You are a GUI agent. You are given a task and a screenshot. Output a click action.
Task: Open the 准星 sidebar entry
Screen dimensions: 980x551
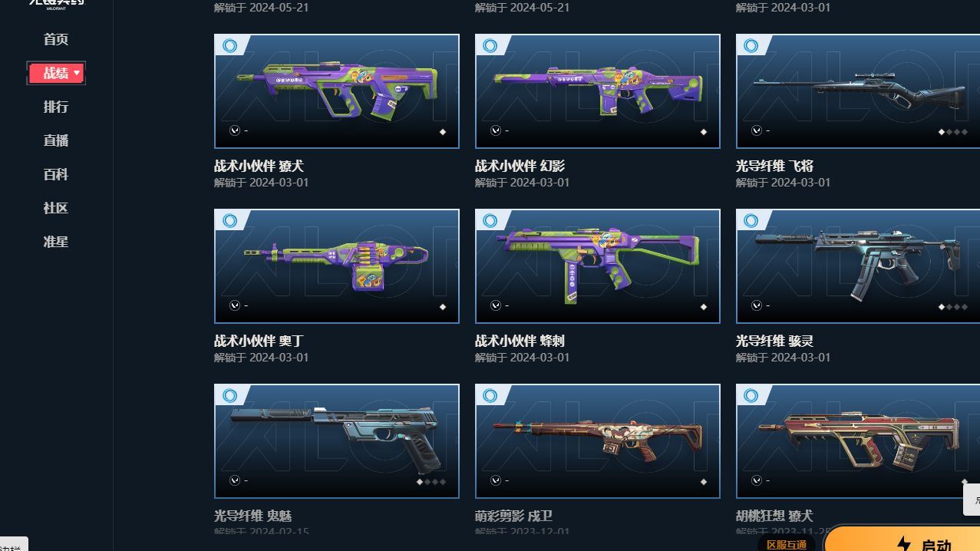(56, 242)
